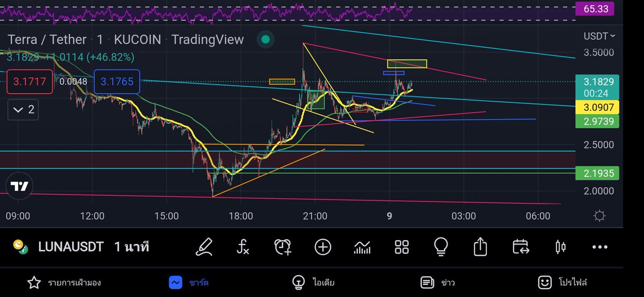644x297 pixels.
Task: Select the Terra / Tether chart title
Action: pos(47,40)
